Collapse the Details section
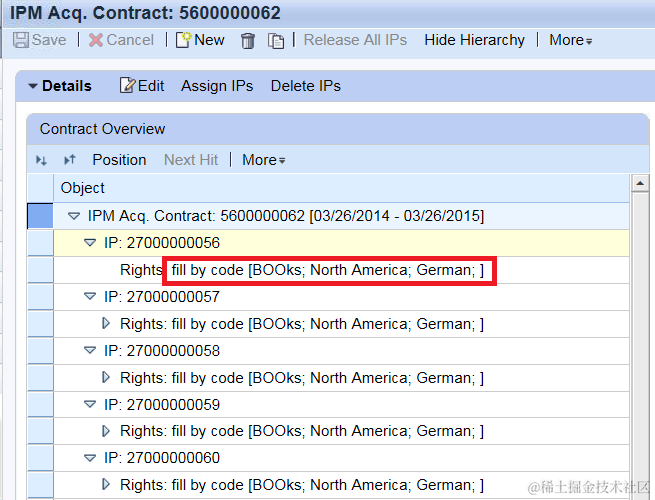The width and height of the screenshot is (655, 500). tap(33, 86)
